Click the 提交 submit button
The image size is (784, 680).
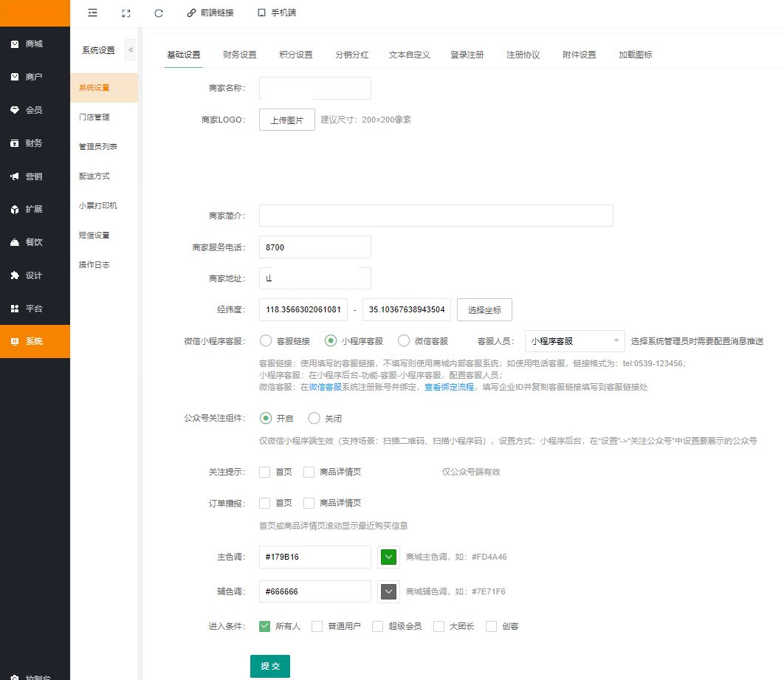pos(270,666)
